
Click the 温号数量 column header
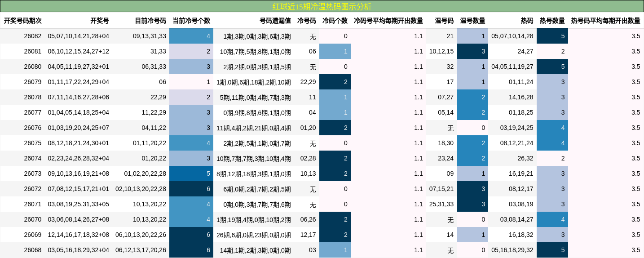tap(472, 21)
